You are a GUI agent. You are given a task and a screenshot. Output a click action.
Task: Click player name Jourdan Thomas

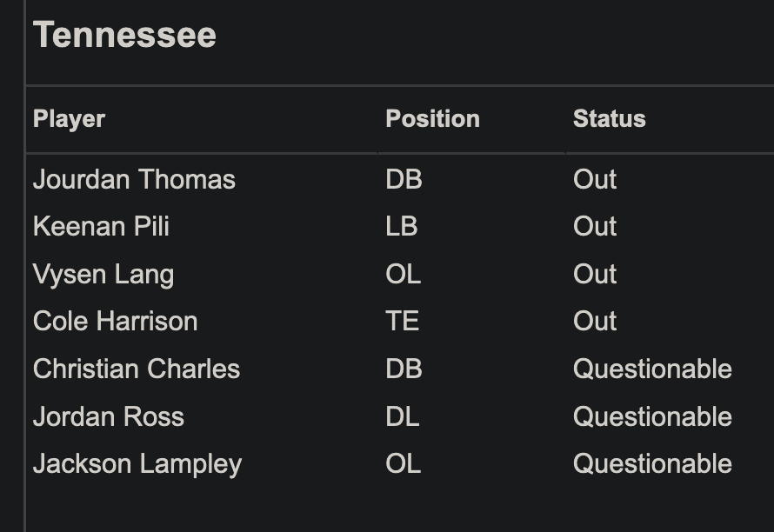click(x=134, y=180)
